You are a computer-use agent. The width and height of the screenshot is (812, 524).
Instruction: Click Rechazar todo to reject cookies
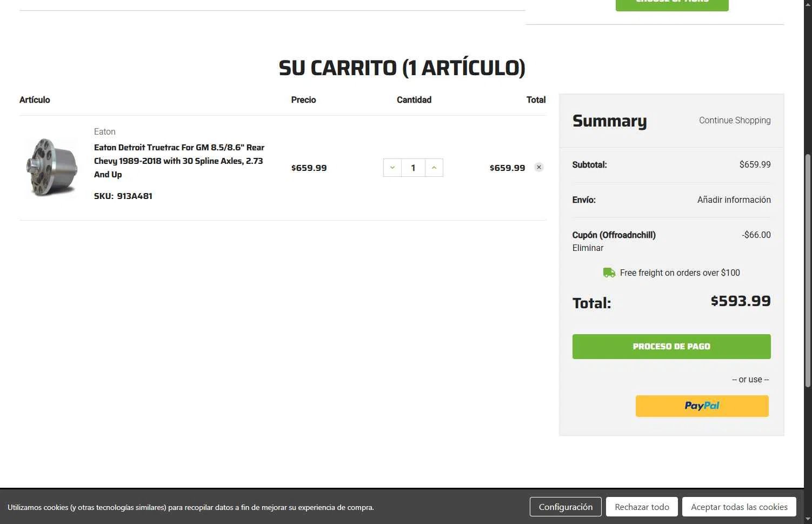[642, 507]
